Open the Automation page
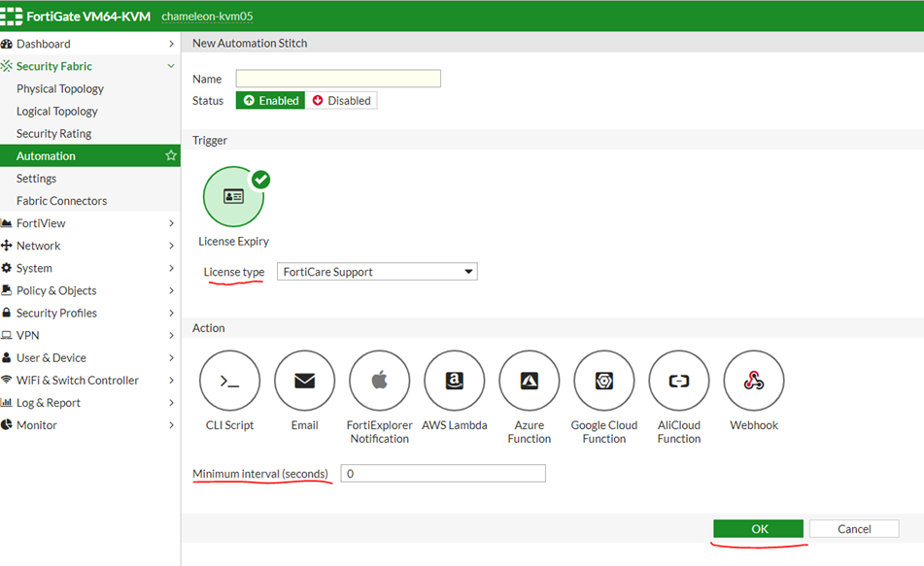 pyautogui.click(x=90, y=156)
